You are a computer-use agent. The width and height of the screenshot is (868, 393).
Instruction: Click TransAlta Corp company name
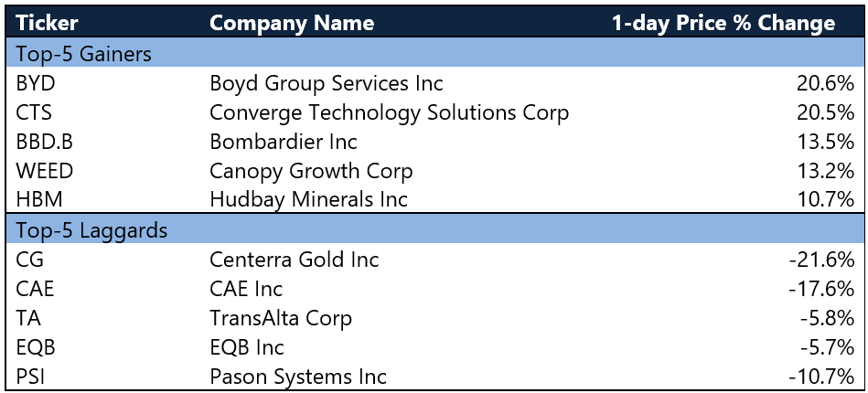coord(281,318)
